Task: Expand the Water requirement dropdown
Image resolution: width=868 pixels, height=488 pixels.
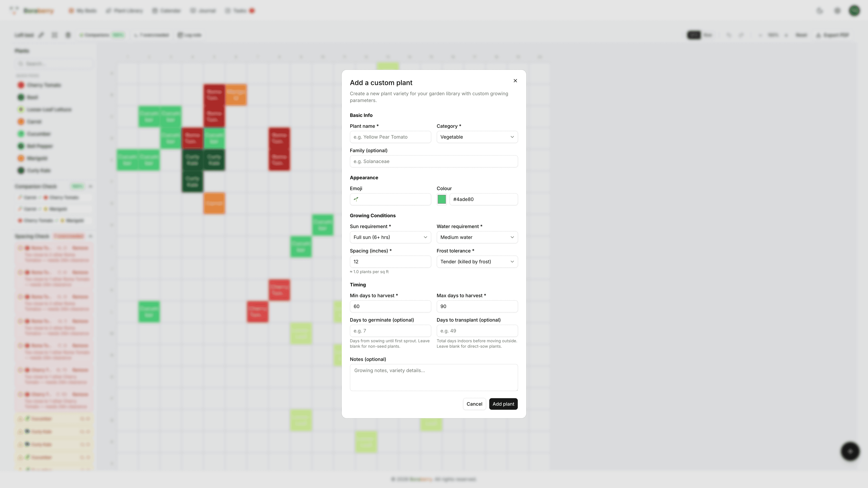Action: (x=477, y=237)
